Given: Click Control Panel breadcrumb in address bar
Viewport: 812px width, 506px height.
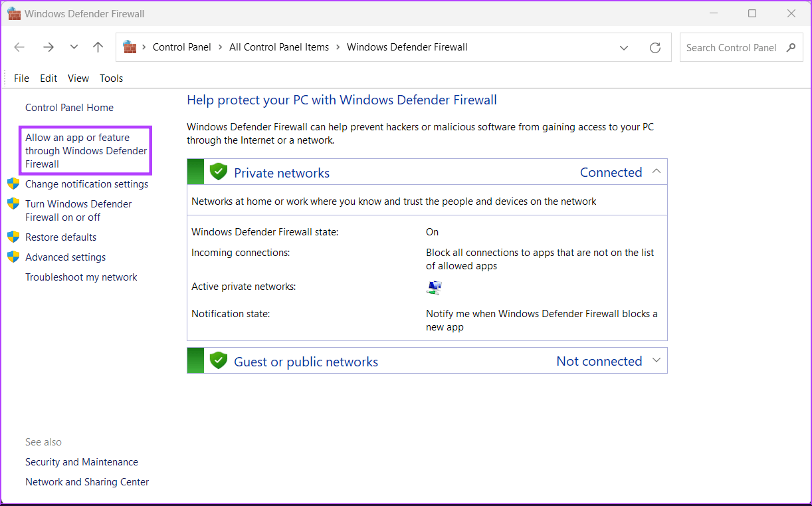Looking at the screenshot, I should [x=182, y=47].
